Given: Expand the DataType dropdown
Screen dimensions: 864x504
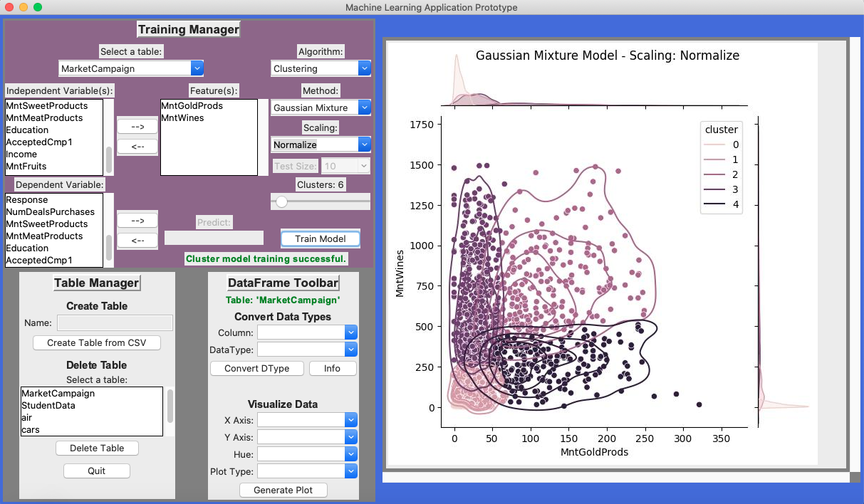Looking at the screenshot, I should [307, 350].
